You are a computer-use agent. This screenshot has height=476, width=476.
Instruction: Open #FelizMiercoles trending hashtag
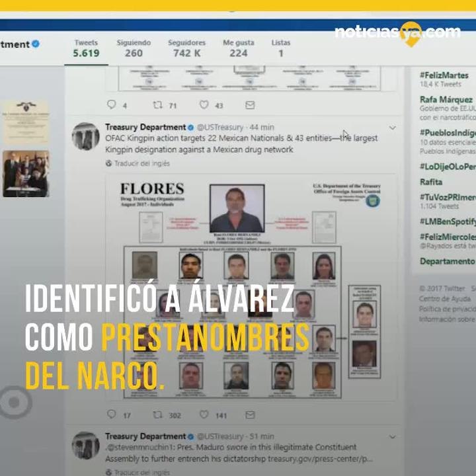point(448,237)
